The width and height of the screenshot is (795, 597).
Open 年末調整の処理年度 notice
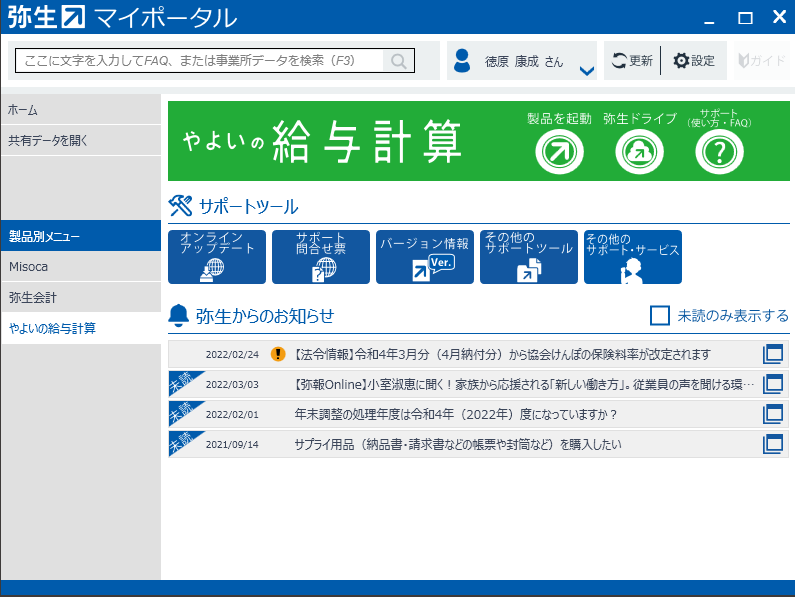click(x=478, y=414)
